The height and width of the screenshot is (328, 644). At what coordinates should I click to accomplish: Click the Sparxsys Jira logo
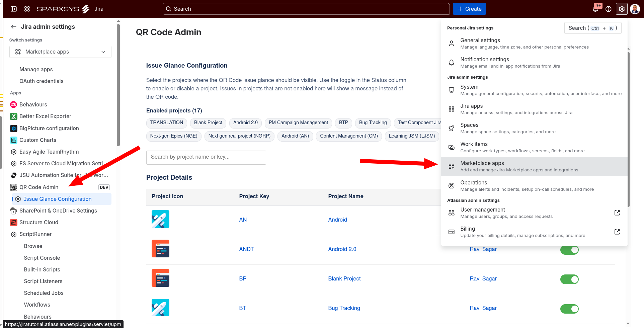(70, 9)
